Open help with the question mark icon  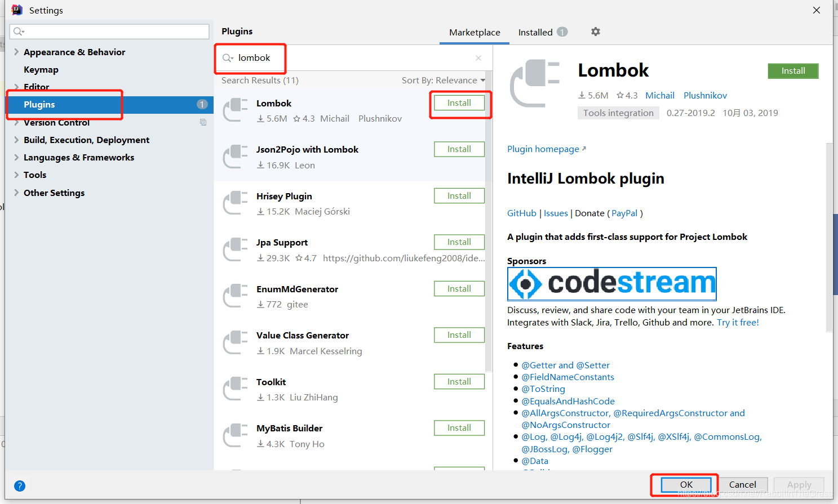tap(20, 486)
